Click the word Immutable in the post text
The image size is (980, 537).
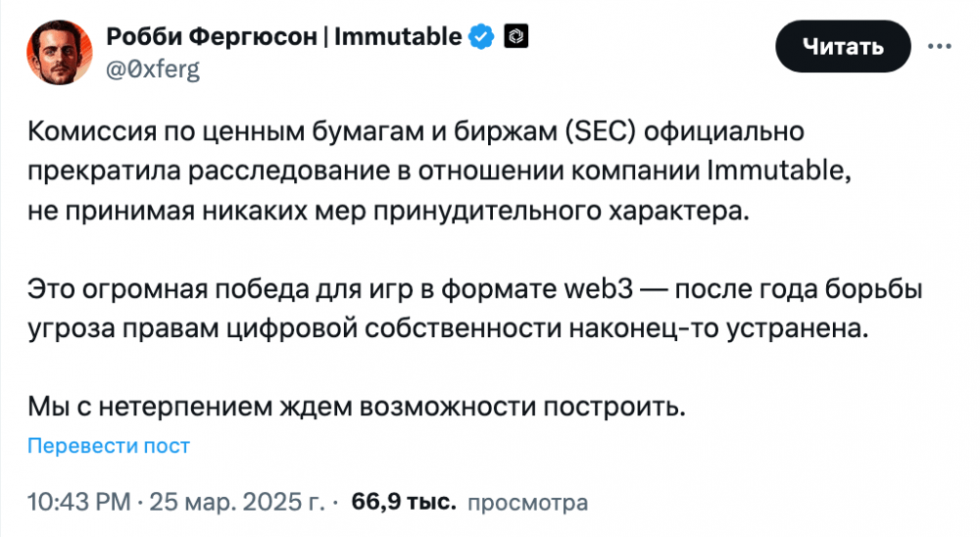tap(779, 171)
